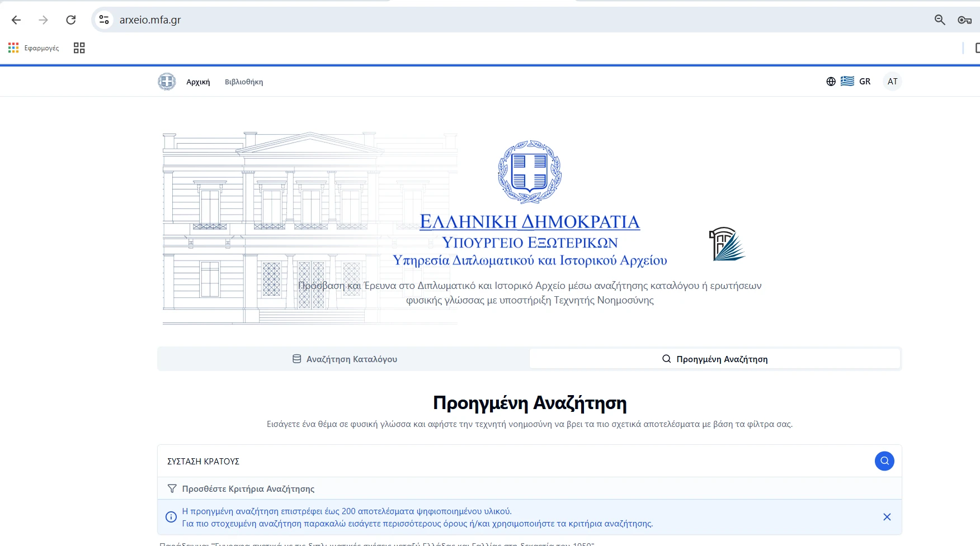Click the filter funnel icon
Viewport: 980px width, 546px height.
click(x=172, y=489)
